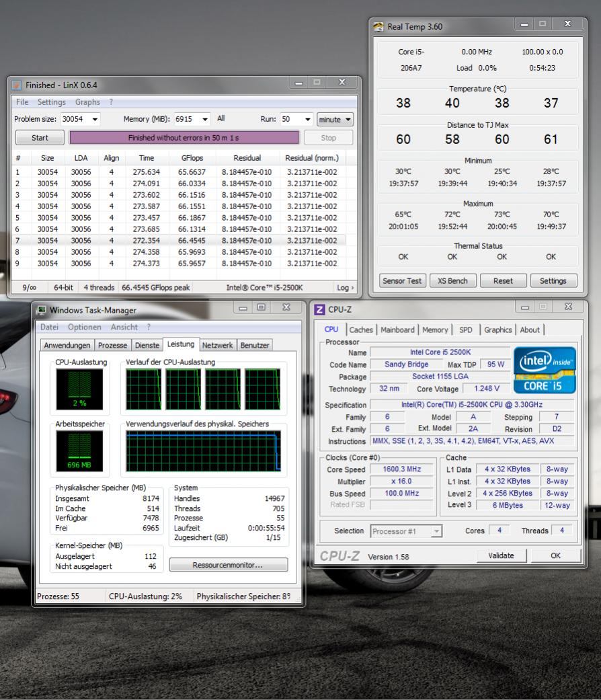Click the LinX finished progress bar

tap(184, 137)
